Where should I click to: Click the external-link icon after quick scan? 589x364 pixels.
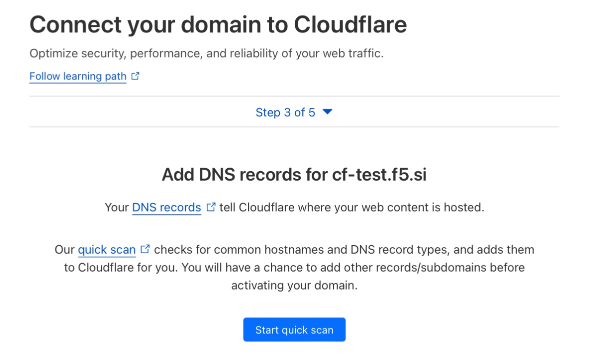[145, 249]
